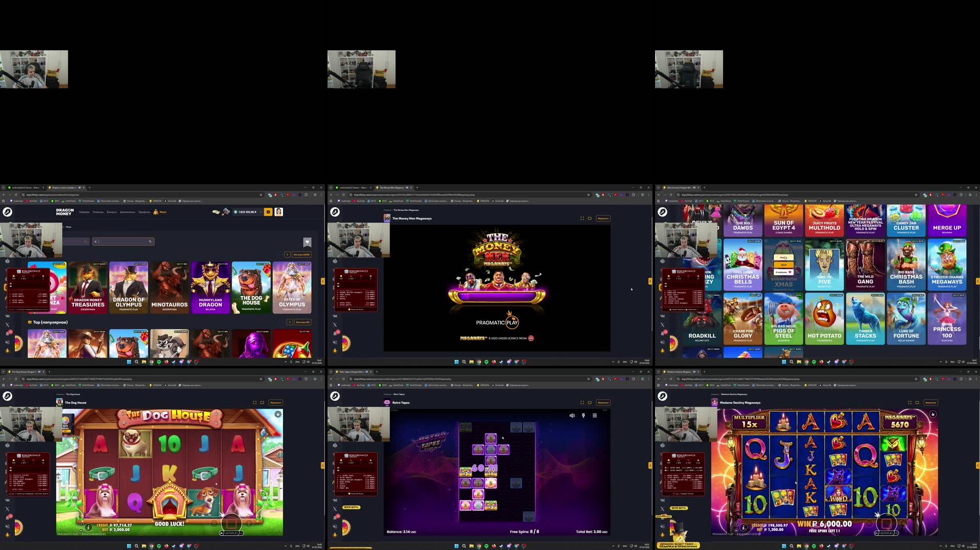Image resolution: width=980 pixels, height=550 pixels.
Task: Open the favorites heart icon above the games
Action: [308, 243]
